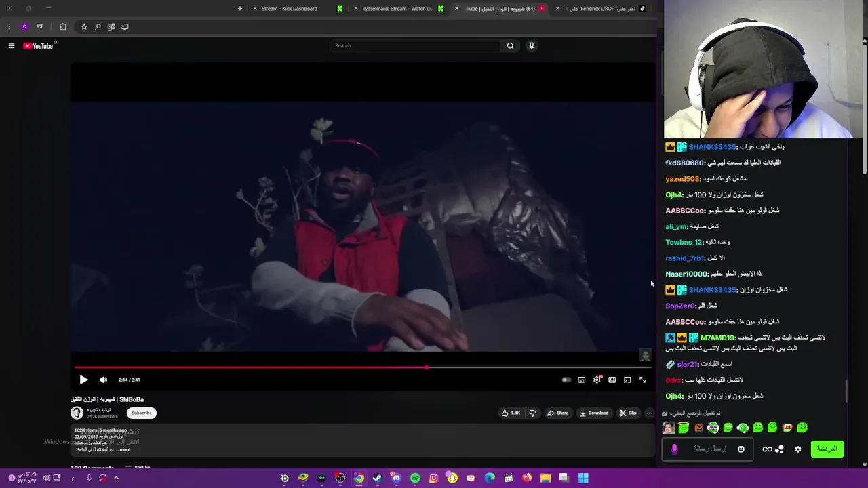Open Instagram from the taskbar
The width and height of the screenshot is (868, 488).
pos(433,478)
